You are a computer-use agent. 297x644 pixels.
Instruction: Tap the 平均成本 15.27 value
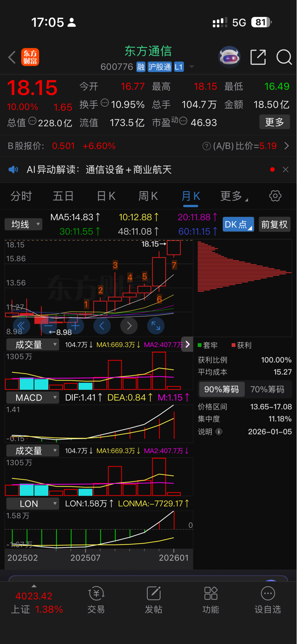click(282, 372)
